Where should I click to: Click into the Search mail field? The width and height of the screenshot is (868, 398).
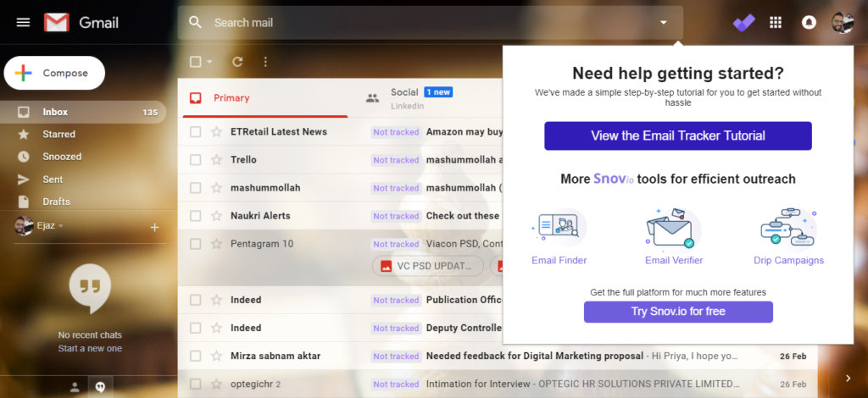pyautogui.click(x=431, y=23)
